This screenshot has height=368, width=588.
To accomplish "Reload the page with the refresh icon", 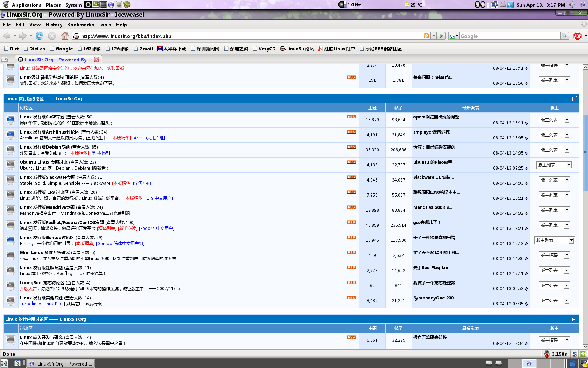I will 40,36.
